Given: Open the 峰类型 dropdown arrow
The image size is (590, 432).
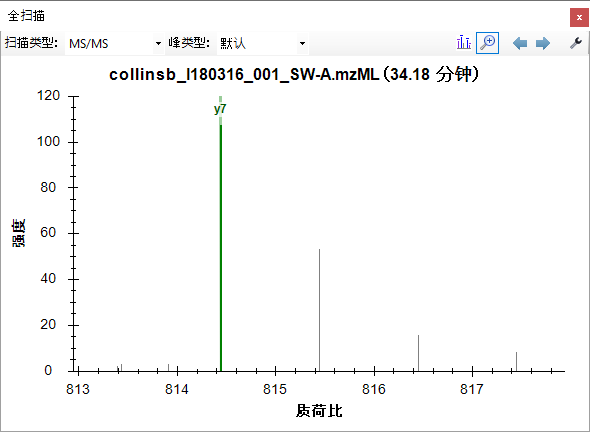Looking at the screenshot, I should tap(302, 43).
